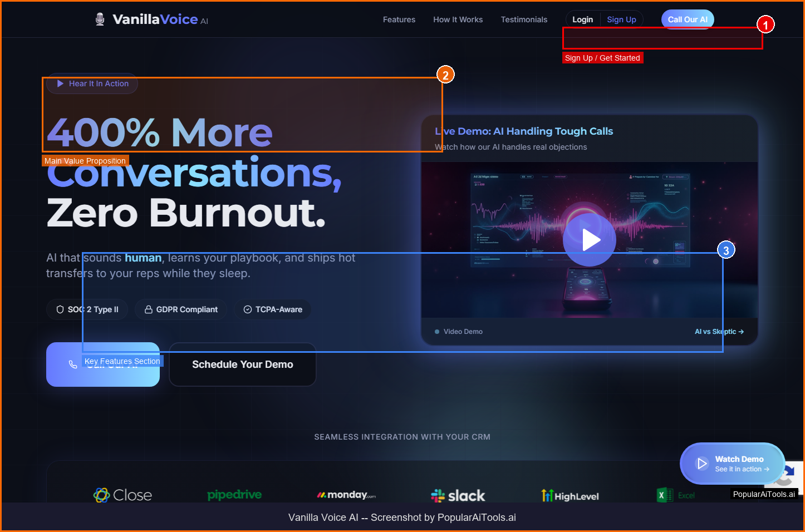Click the Hear It In Action pill

(92, 83)
